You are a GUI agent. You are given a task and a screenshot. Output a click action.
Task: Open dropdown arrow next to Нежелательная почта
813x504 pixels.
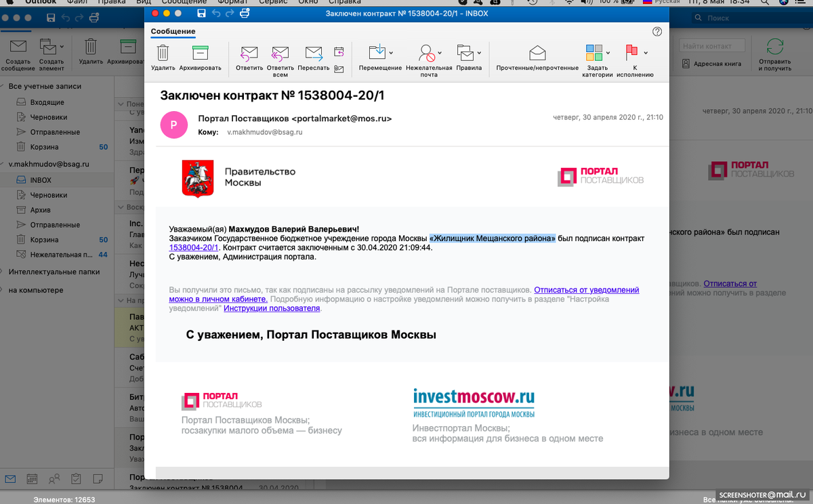tap(440, 53)
